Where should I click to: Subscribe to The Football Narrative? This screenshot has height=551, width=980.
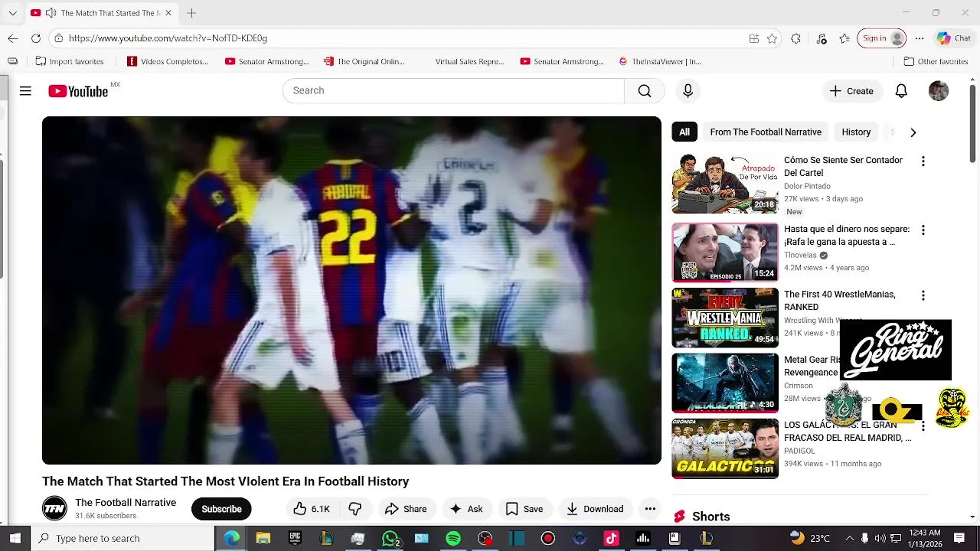(x=221, y=509)
